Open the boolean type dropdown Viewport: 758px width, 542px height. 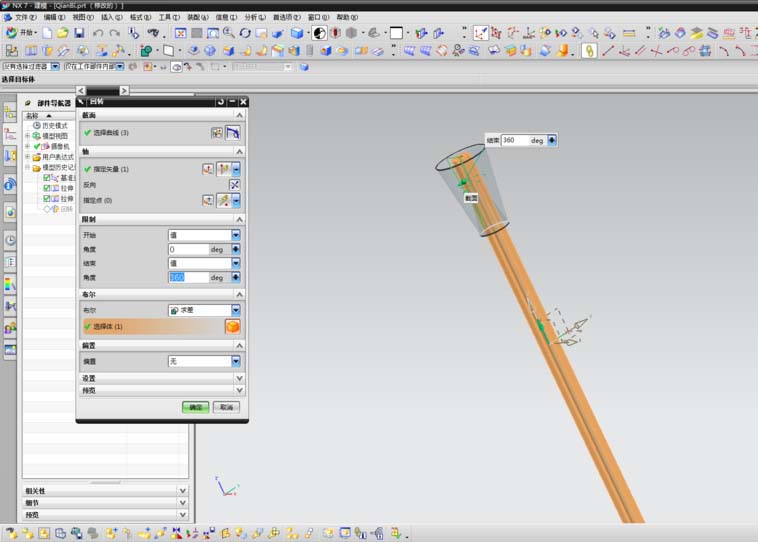click(x=236, y=311)
